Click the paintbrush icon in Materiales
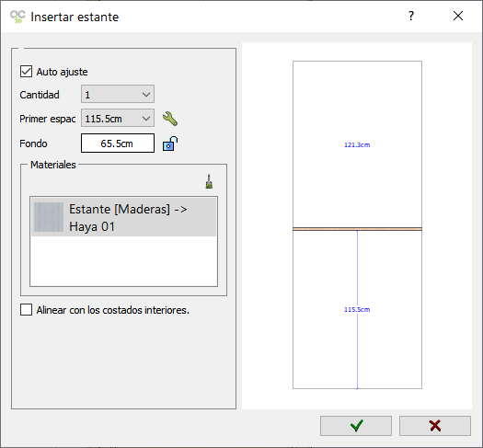 [209, 181]
